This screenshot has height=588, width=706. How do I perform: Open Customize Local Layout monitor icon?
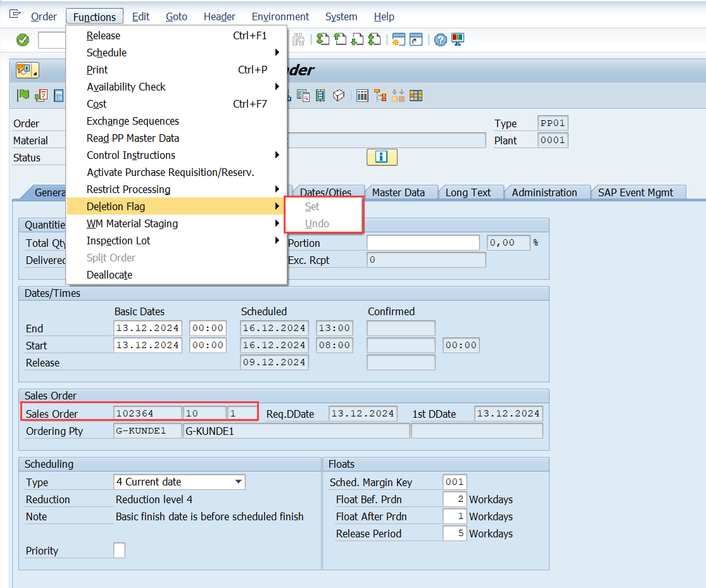click(x=457, y=40)
